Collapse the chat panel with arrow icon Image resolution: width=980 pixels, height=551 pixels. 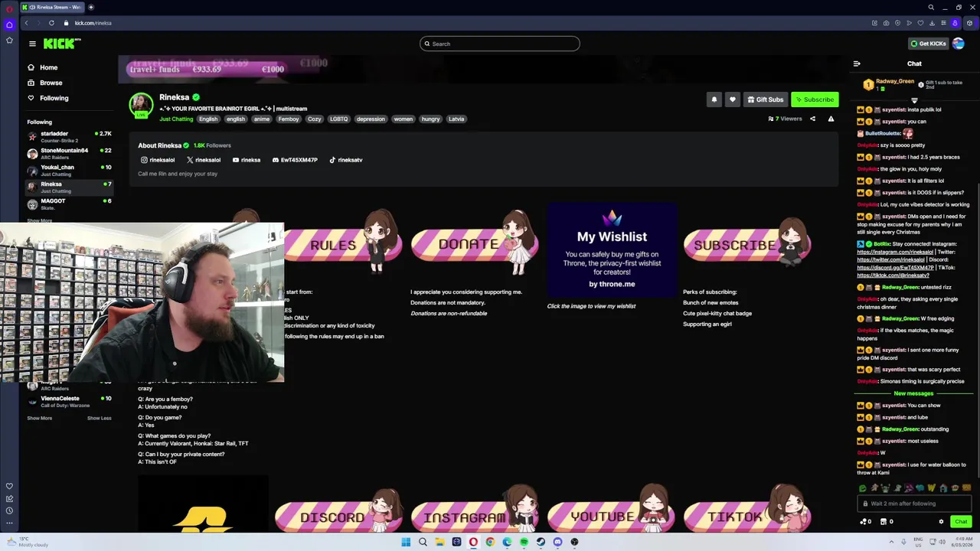857,64
